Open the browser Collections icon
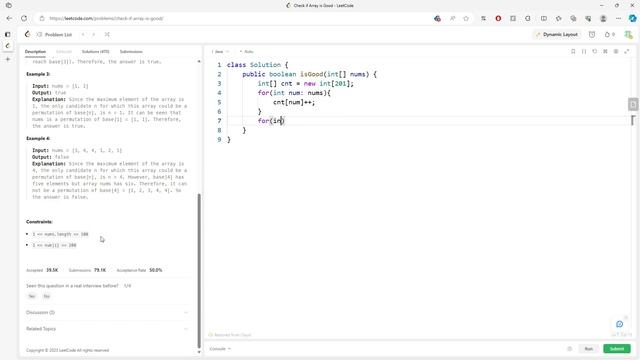Image resolution: width=640 pixels, height=360 pixels. (573, 18)
